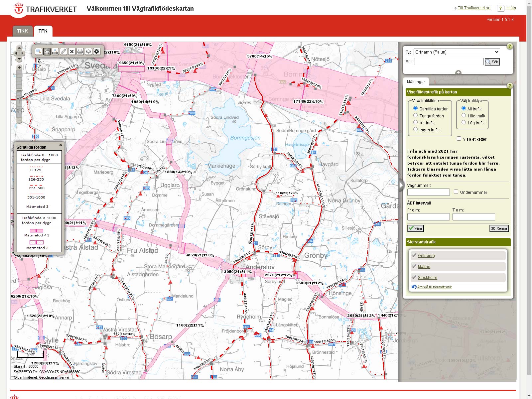532x399 pixels.
Task: Click the blue return arrow icon
Action: point(414,287)
